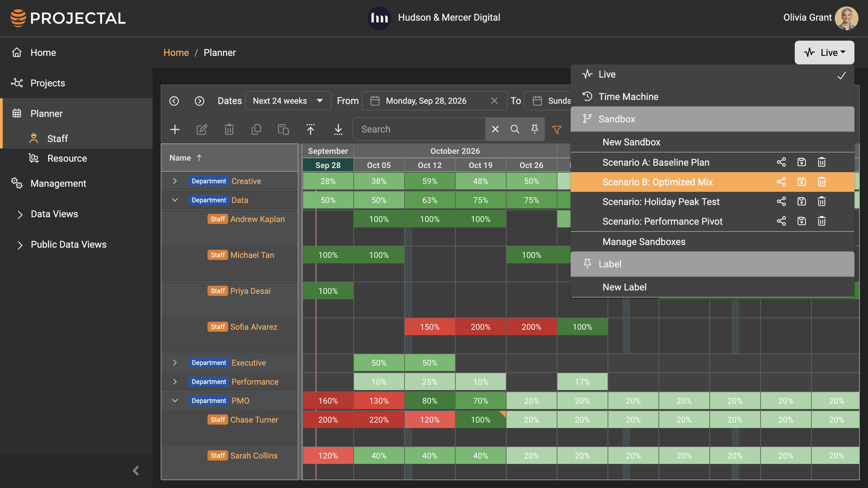This screenshot has height=488, width=868.
Task: Collapse the left sidebar chevron
Action: pyautogui.click(x=136, y=471)
